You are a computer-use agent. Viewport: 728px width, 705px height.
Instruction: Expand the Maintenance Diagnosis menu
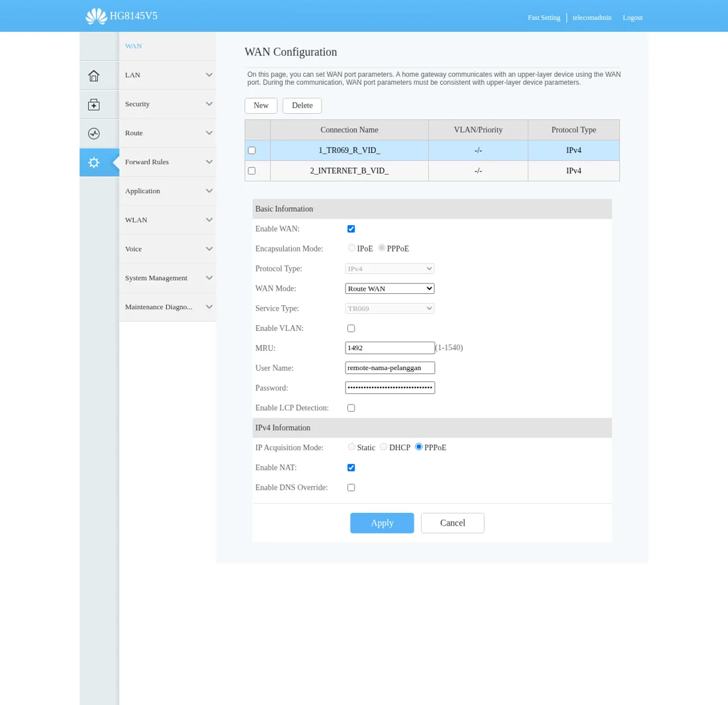coord(167,307)
